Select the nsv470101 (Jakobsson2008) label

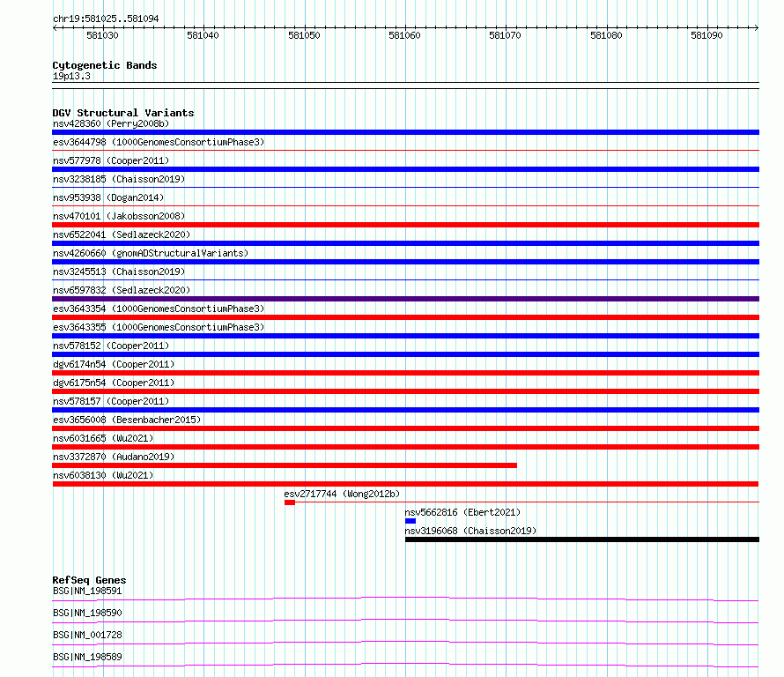point(119,216)
